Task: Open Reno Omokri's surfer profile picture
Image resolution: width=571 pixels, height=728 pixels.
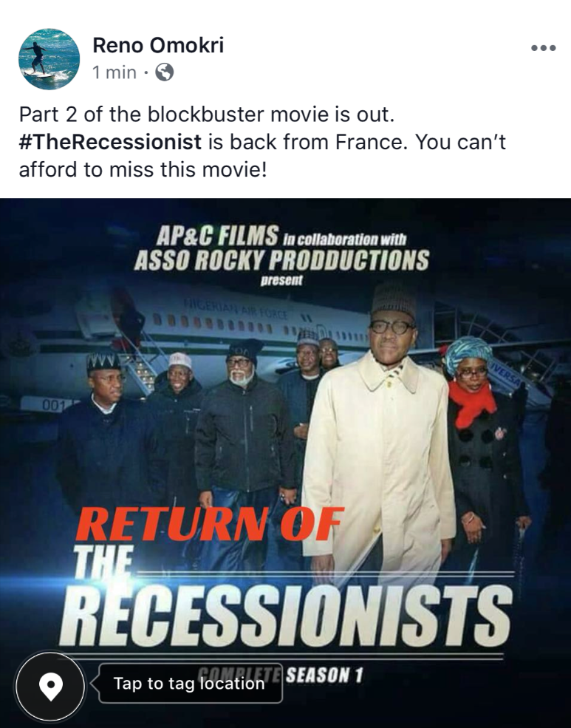Action: [49, 58]
